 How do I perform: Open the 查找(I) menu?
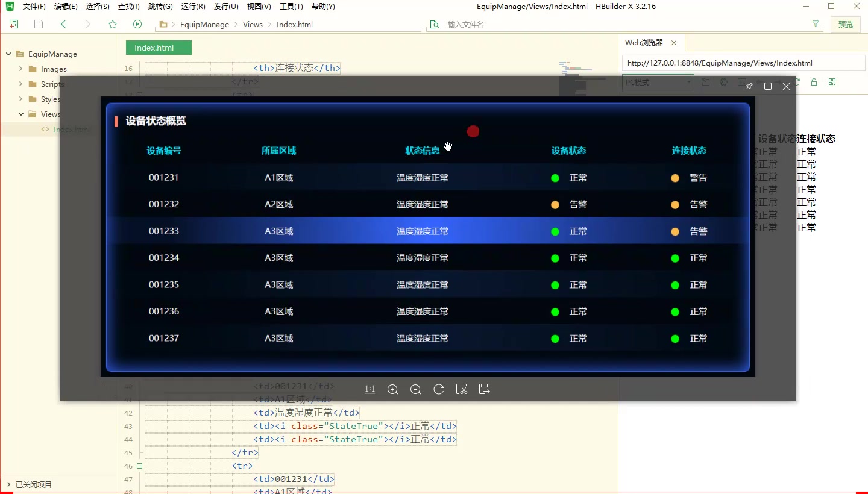128,7
